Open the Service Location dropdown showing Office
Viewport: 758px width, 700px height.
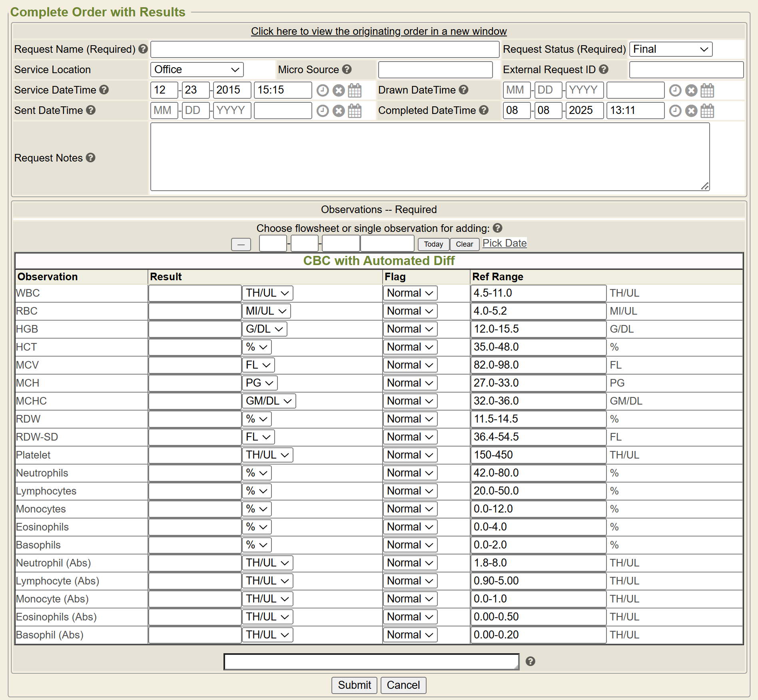click(x=197, y=69)
